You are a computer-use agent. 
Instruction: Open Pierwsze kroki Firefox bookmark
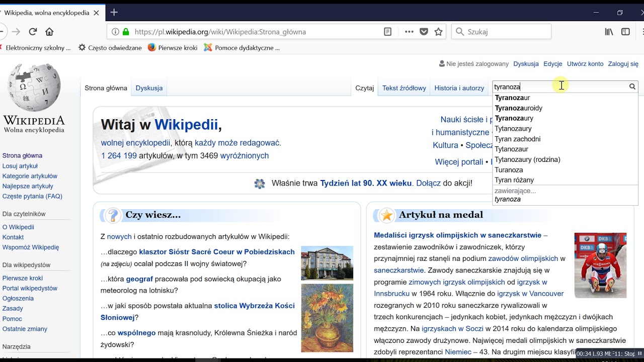pos(173,48)
